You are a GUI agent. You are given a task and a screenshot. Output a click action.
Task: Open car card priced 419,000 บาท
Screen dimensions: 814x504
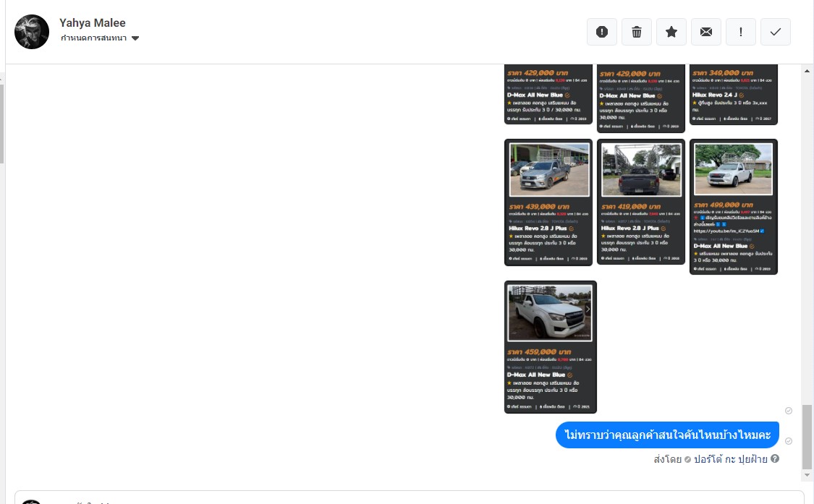640,202
